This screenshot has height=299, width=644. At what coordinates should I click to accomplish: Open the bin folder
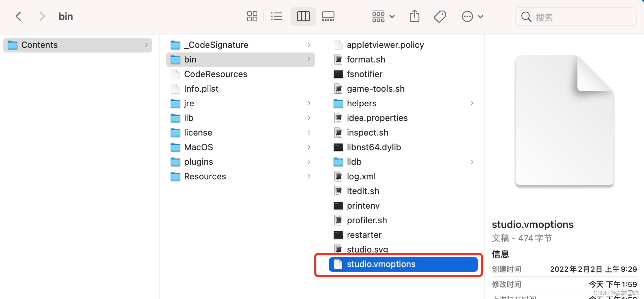[x=190, y=59]
